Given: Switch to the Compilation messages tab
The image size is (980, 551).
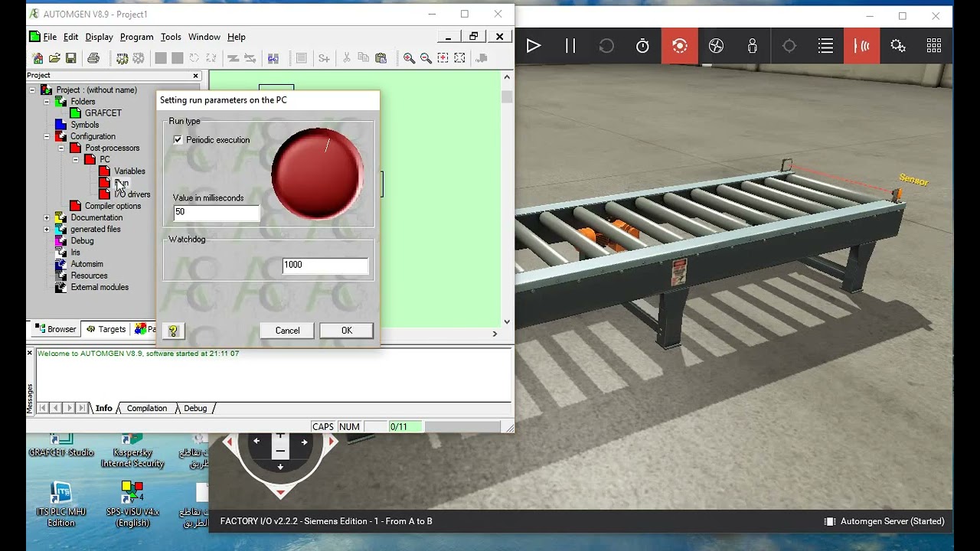Looking at the screenshot, I should (x=147, y=409).
